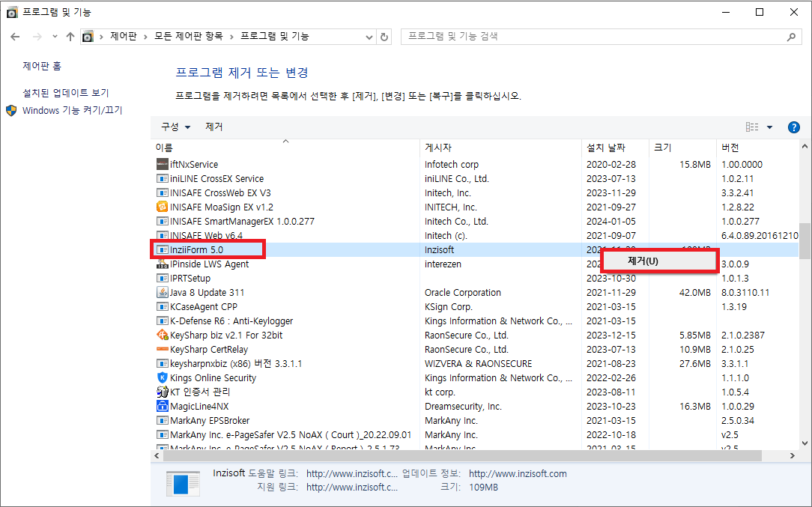Click the 모든 제어판 항목 breadcrumb
Viewport: 812px width, 507px height.
(x=189, y=37)
